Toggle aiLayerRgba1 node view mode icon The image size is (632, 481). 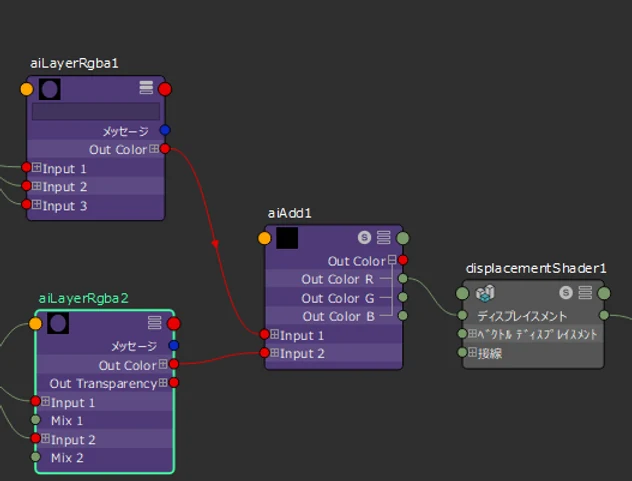(146, 87)
